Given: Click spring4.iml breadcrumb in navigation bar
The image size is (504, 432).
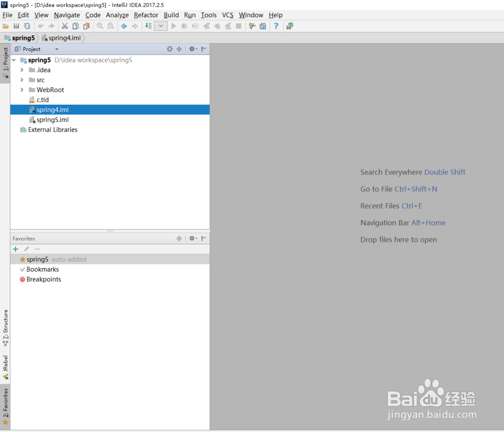Looking at the screenshot, I should point(61,38).
